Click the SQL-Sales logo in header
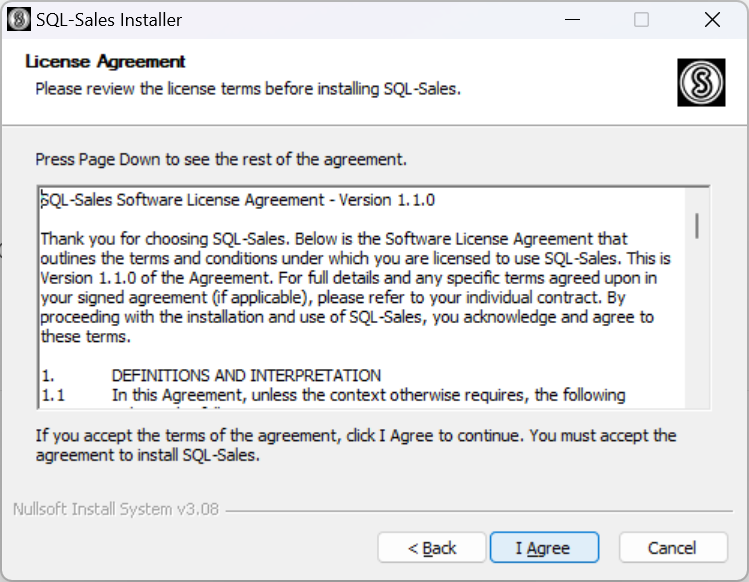 pyautogui.click(x=701, y=82)
